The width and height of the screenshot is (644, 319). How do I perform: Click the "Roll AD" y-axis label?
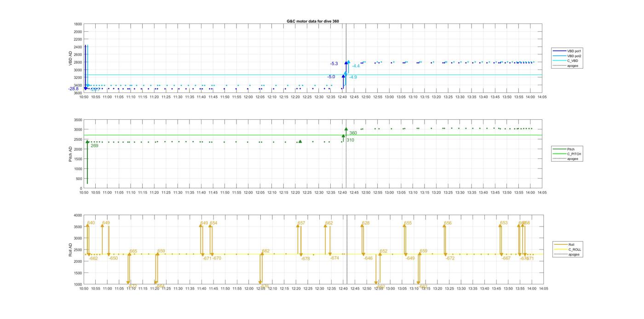(x=71, y=249)
